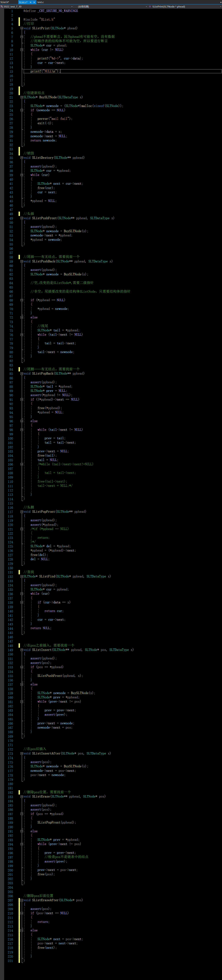Click the free(next); statement
222x980 pixels.
tap(47, 948)
